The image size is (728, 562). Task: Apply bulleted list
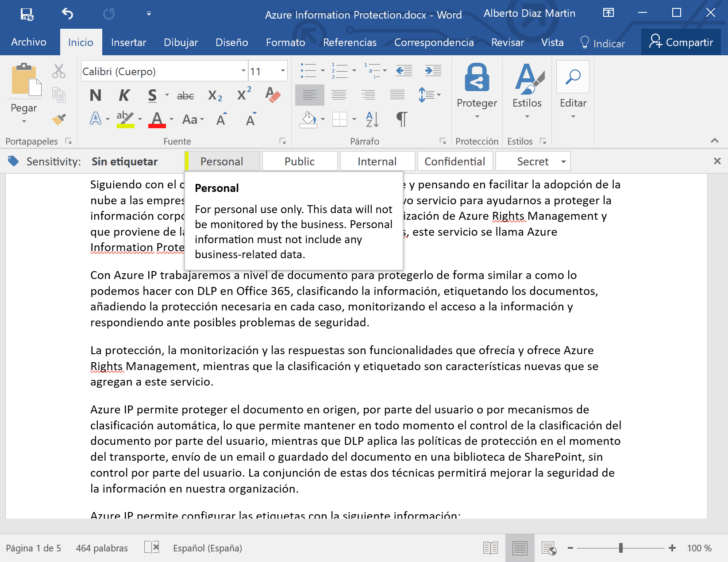coord(308,70)
